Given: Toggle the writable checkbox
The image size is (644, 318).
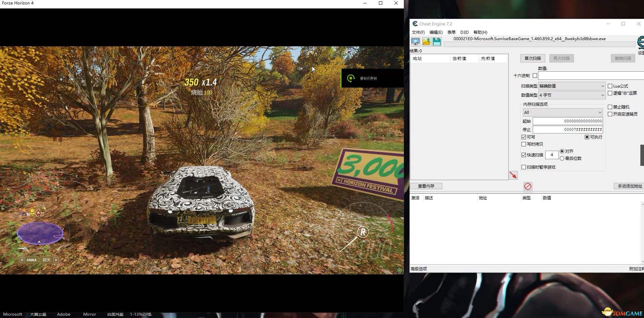Looking at the screenshot, I should point(524,137).
